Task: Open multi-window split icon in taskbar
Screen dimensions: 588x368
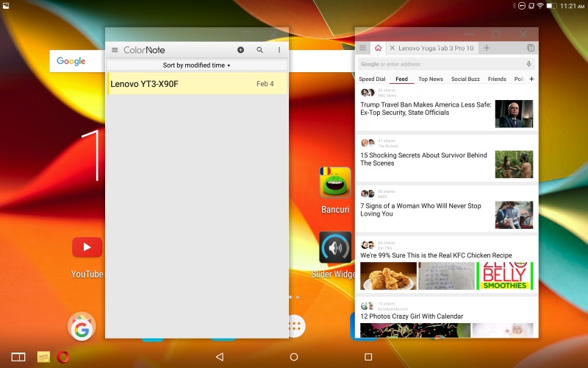Action: coord(18,357)
